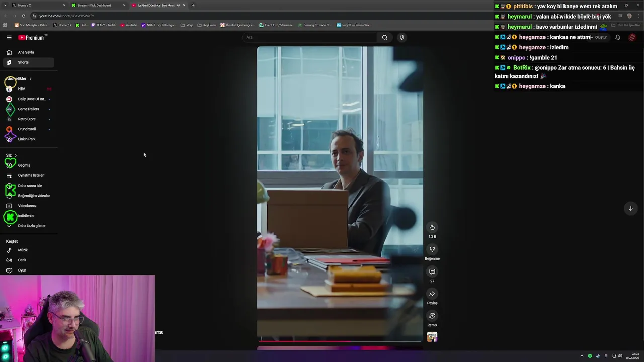Open the ImgBB bookmark
This screenshot has width=644, height=362.
(354, 25)
